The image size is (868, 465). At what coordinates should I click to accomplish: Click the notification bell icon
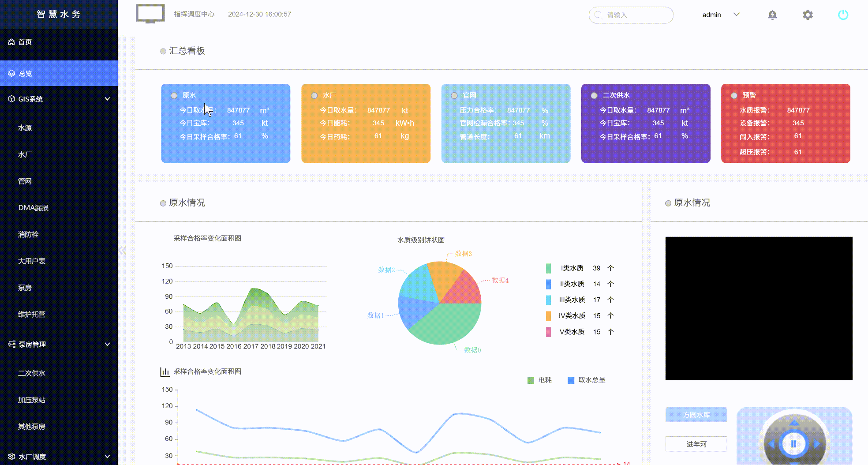(x=772, y=15)
